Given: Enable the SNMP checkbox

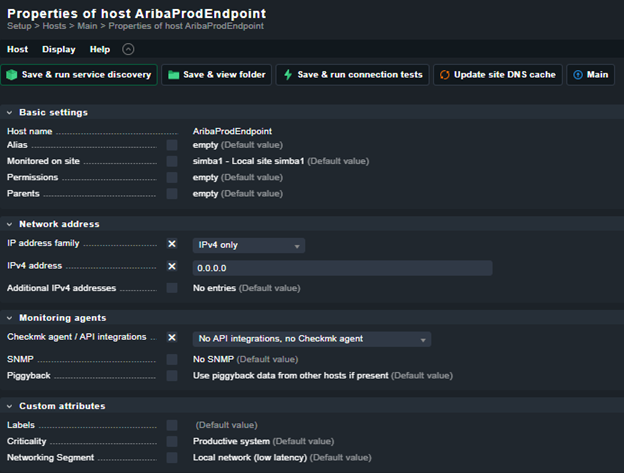Looking at the screenshot, I should [x=172, y=359].
